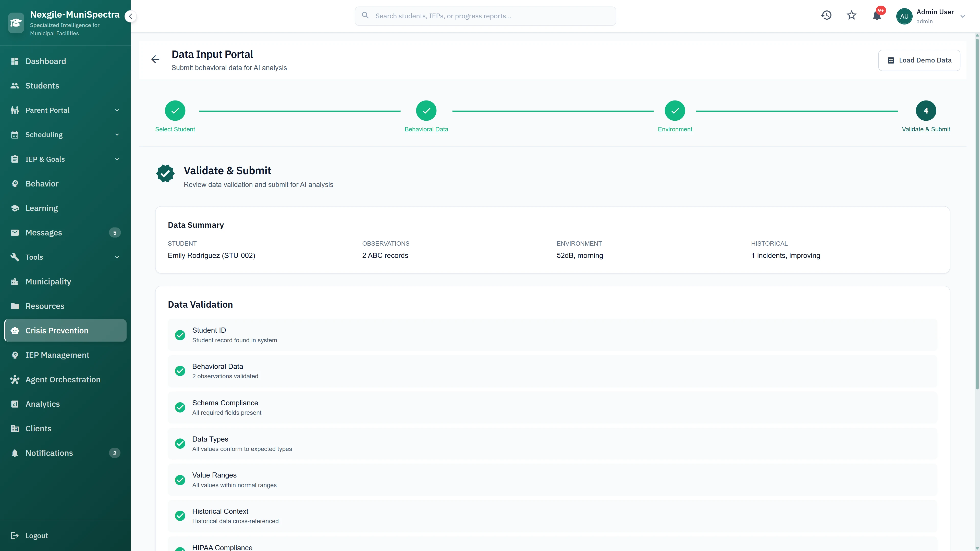Click the Load Demo Data button

pos(919,60)
